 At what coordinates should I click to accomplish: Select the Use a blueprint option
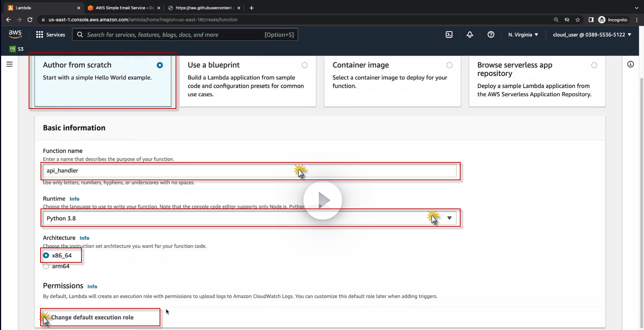point(248,81)
